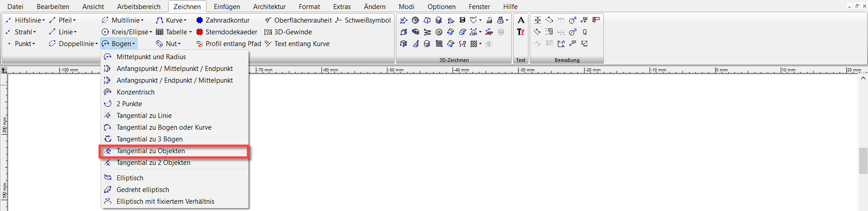Image resolution: width=868 pixels, height=211 pixels.
Task: Select 'Konzentrisch' arc option
Action: tap(135, 92)
